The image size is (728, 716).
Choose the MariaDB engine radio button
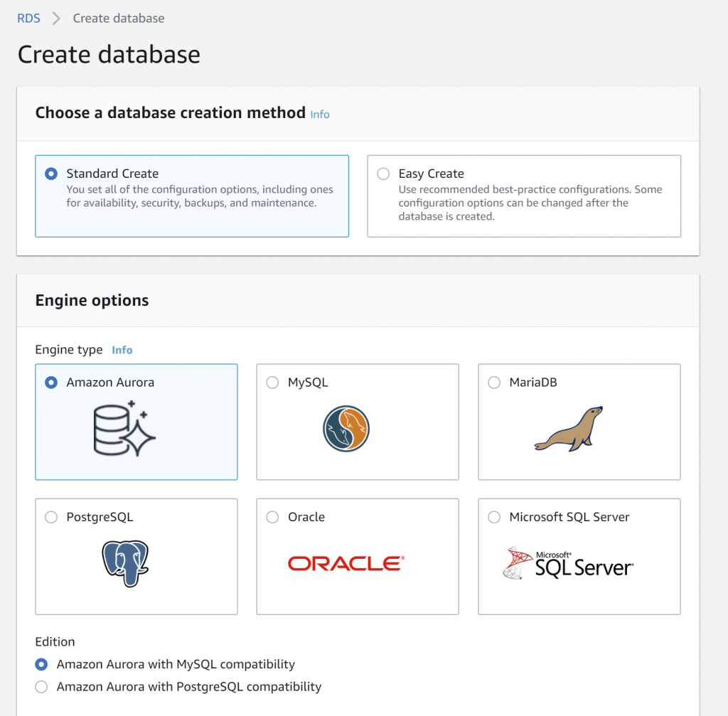494,383
